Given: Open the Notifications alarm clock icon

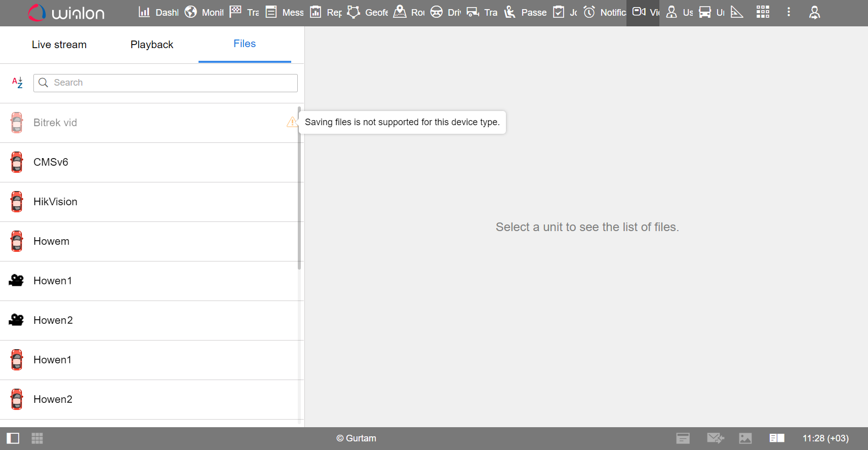Looking at the screenshot, I should click(589, 12).
